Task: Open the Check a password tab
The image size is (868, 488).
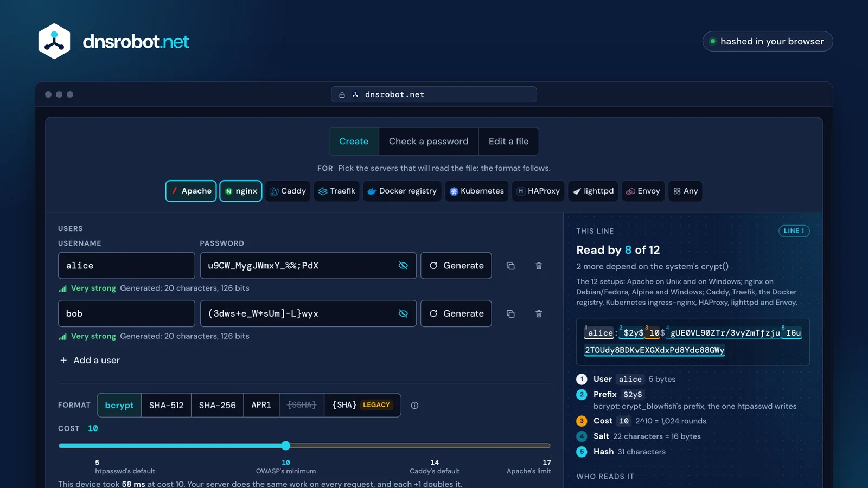Action: tap(429, 141)
